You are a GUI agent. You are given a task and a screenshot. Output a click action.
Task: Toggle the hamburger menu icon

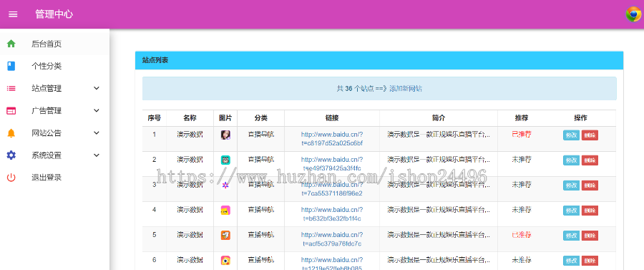point(13,14)
